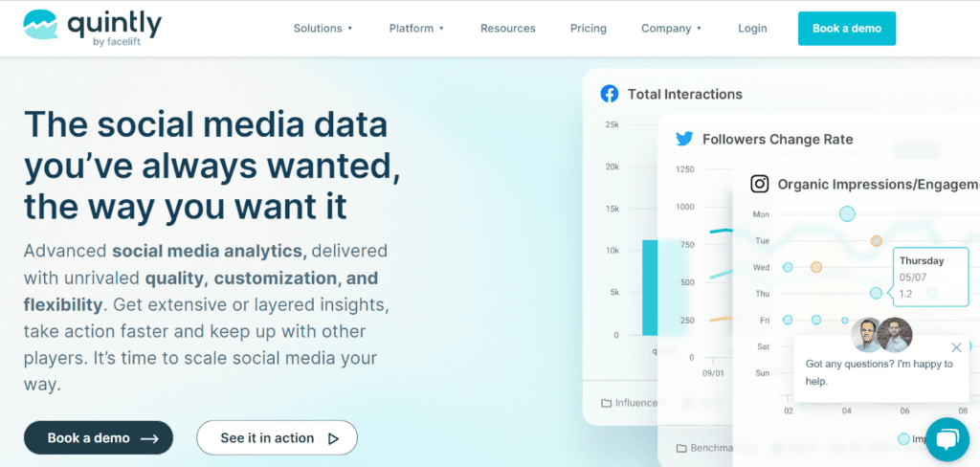
Task: Click the Twitter bird icon
Action: (684, 139)
